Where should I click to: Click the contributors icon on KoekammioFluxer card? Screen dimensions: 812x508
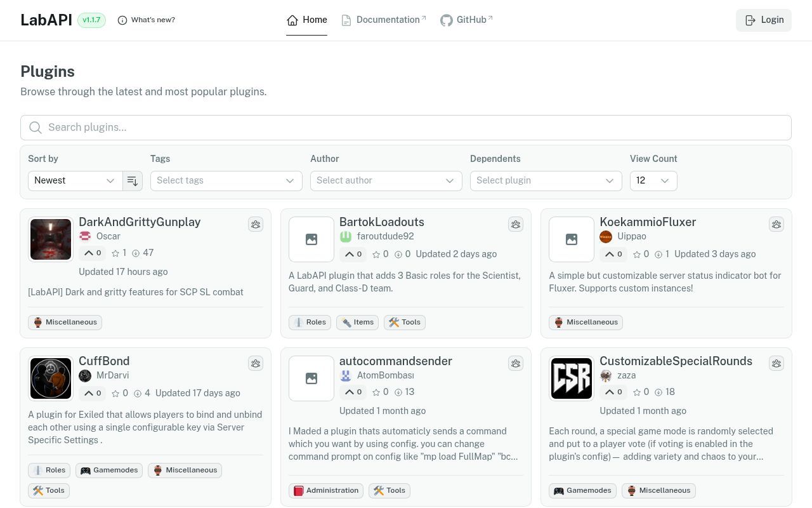[x=776, y=224]
